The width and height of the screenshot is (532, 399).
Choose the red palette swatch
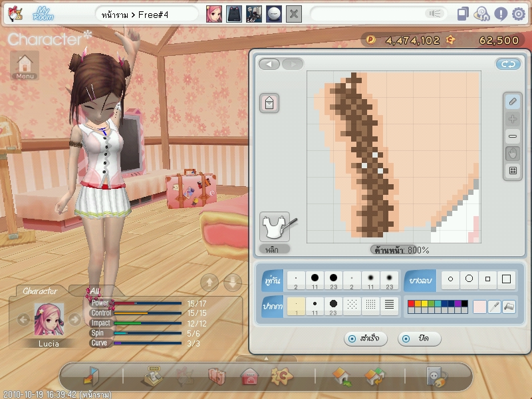(x=411, y=304)
